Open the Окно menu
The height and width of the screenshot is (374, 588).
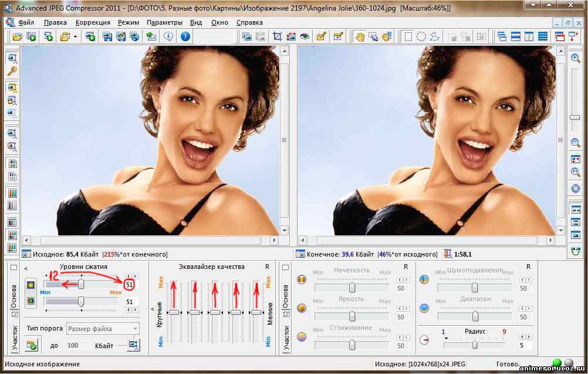[x=219, y=22]
